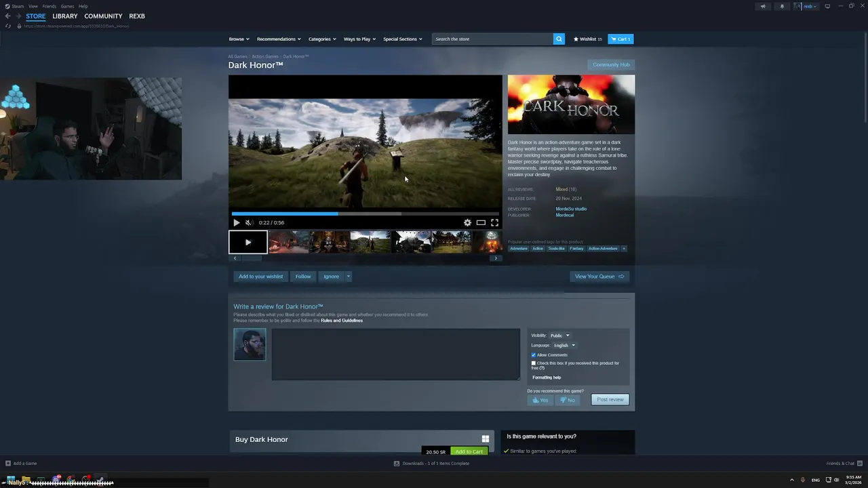Open the Help menu
This screenshot has width=868, height=488.
pyautogui.click(x=83, y=6)
